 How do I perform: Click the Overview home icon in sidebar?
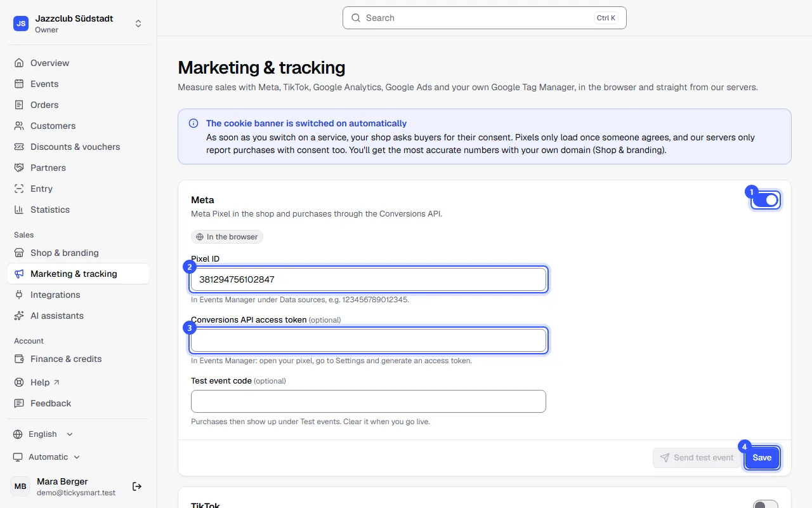[19, 63]
